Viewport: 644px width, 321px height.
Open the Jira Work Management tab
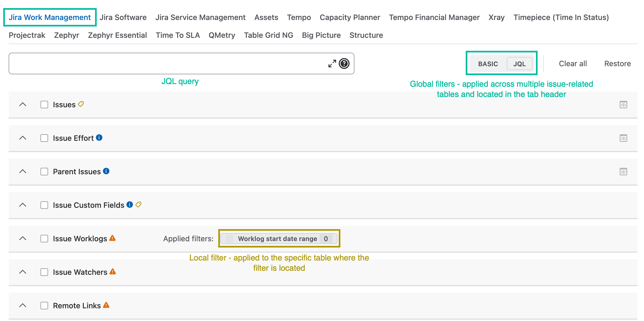pyautogui.click(x=50, y=17)
